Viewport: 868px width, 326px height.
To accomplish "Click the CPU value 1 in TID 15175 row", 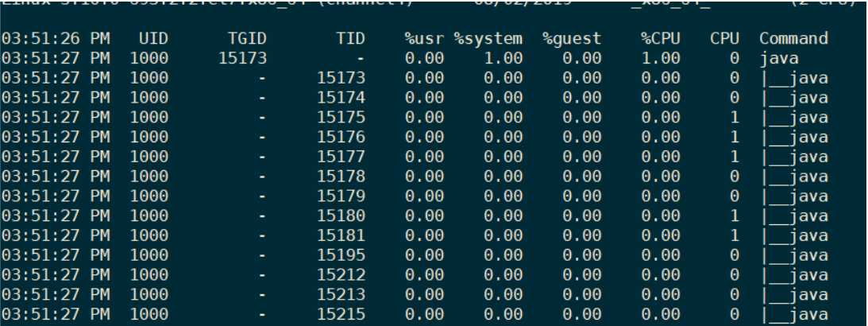I will (735, 118).
